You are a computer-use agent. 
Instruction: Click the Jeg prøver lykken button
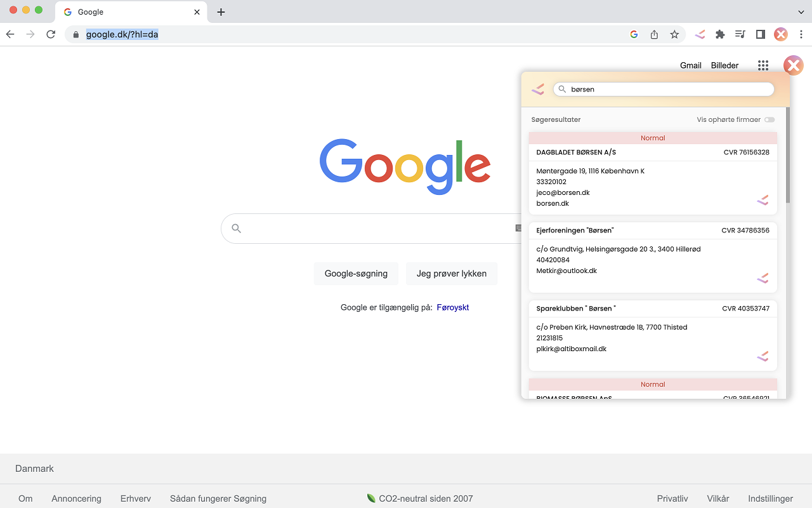(452, 273)
